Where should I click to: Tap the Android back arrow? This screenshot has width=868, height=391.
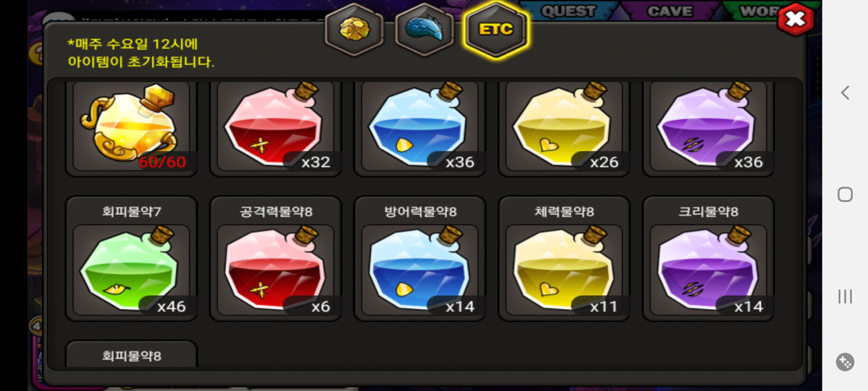tap(845, 93)
